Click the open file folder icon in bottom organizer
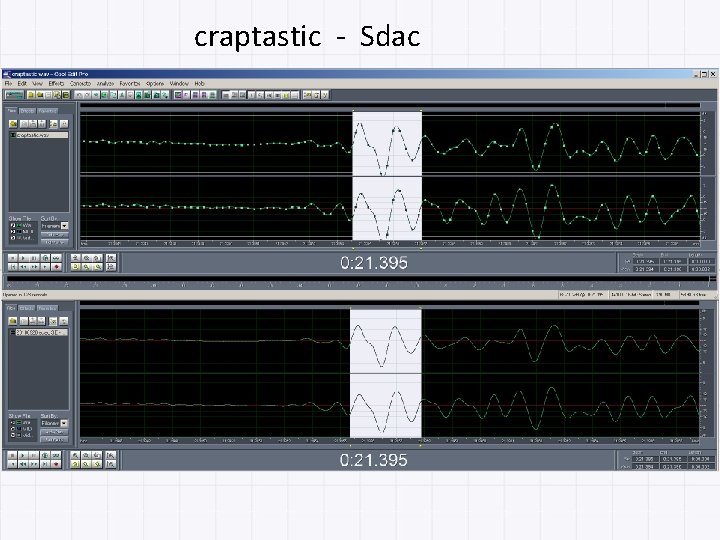Viewport: 720px width, 540px height. tap(13, 321)
